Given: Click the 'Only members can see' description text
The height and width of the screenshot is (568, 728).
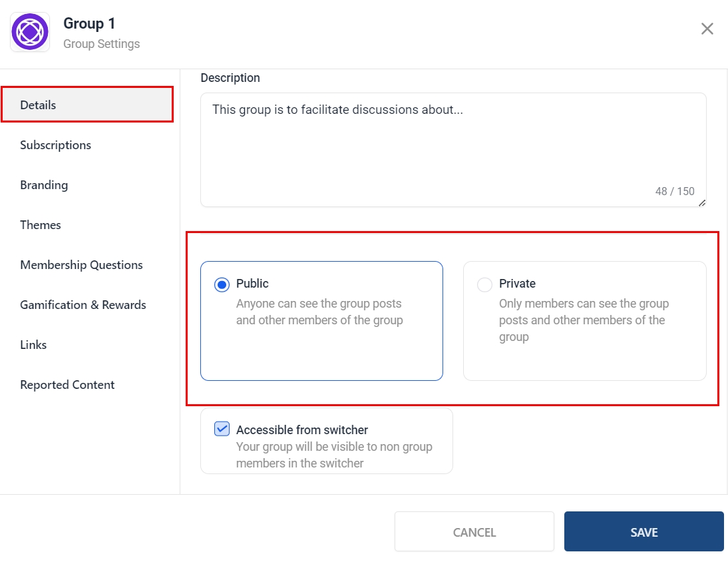Looking at the screenshot, I should 584,320.
